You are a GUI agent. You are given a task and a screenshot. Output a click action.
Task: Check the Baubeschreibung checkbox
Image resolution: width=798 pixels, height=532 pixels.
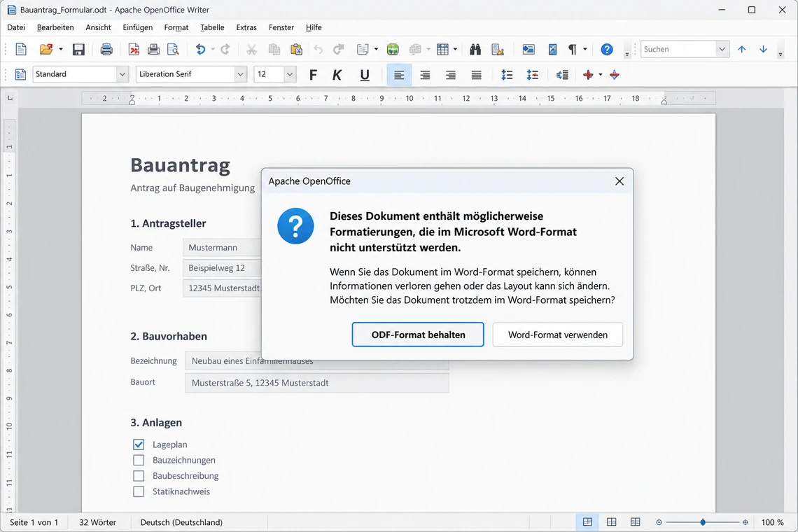pos(139,476)
